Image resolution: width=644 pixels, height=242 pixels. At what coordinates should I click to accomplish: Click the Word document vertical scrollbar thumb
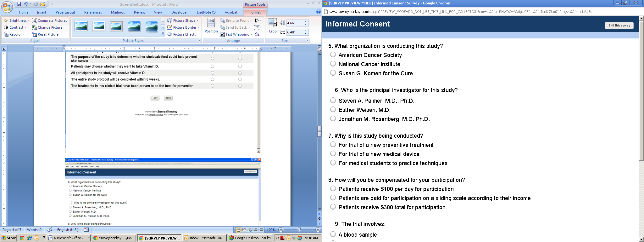pyautogui.click(x=319, y=131)
